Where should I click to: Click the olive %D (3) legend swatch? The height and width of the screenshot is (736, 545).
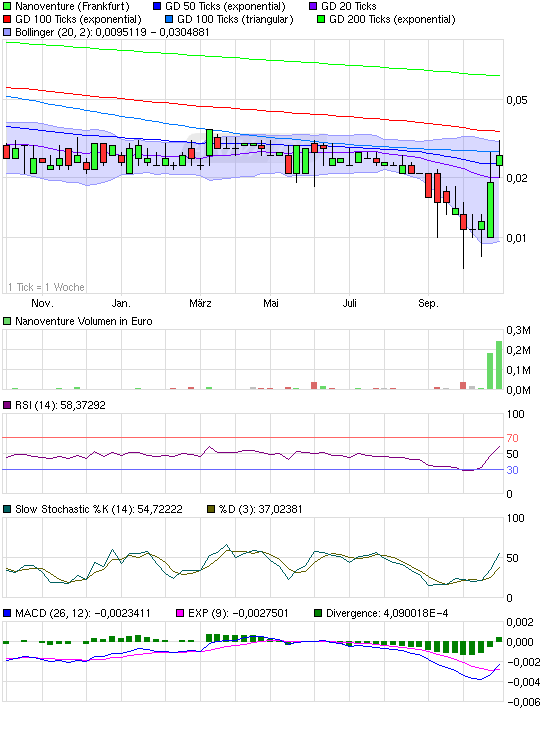211,509
